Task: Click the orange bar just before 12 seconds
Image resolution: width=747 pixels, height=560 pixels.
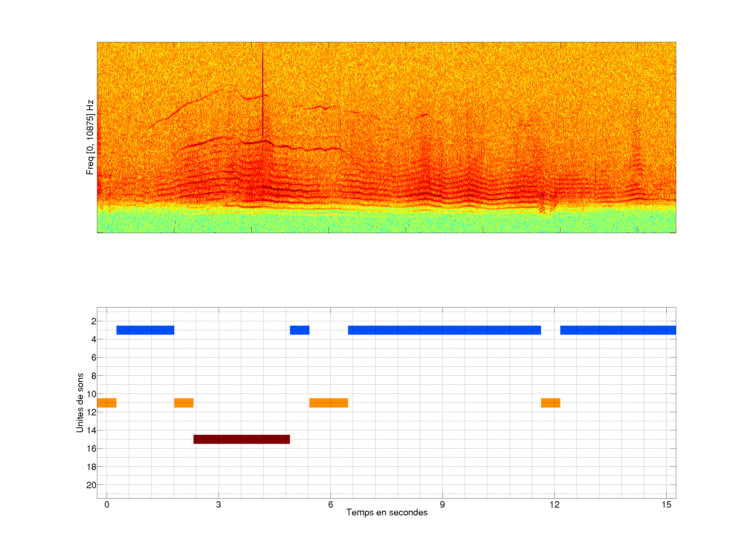Action: 550,403
